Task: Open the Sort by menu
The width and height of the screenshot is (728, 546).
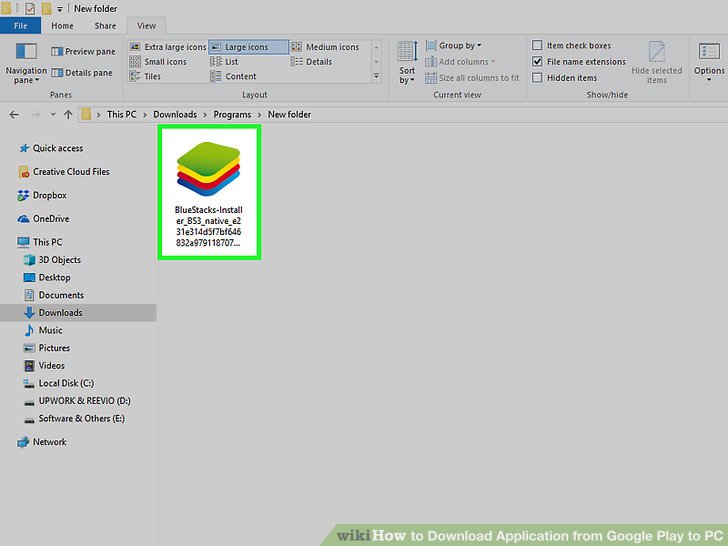Action: [x=407, y=63]
